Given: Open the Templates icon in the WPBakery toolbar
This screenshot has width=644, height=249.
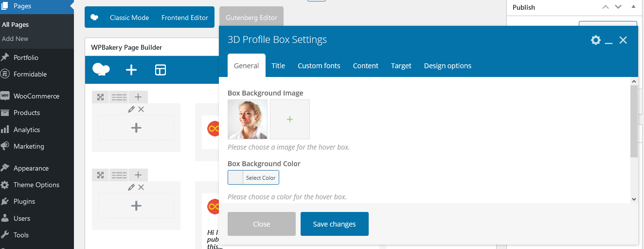Looking at the screenshot, I should (x=161, y=70).
